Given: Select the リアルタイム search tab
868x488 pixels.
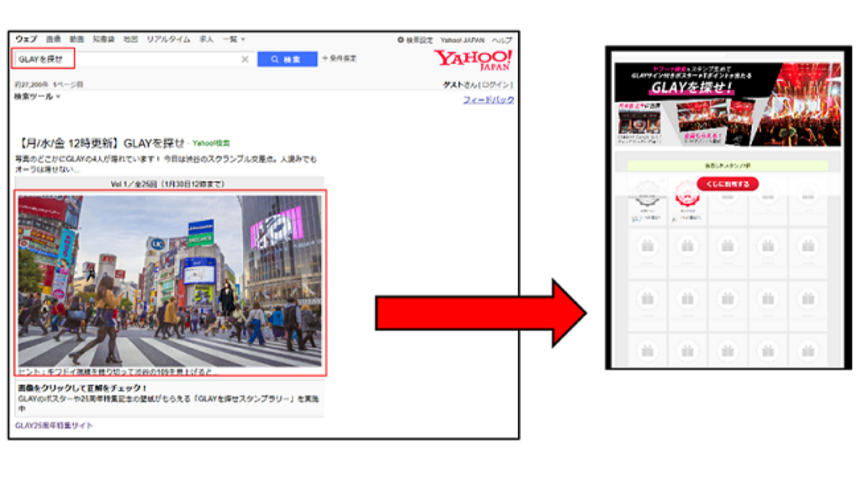Looking at the screenshot, I should pyautogui.click(x=169, y=39).
